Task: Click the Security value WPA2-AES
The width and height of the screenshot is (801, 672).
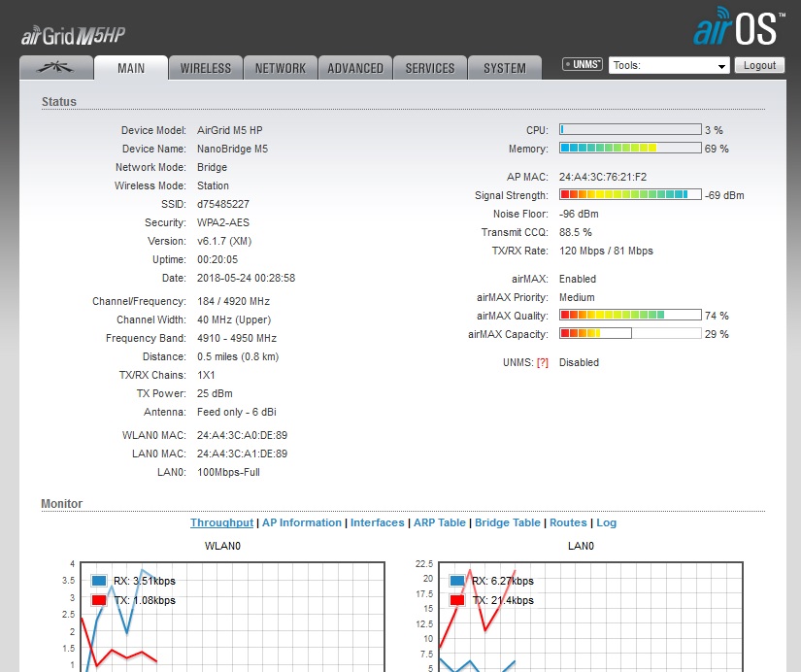Action: tap(223, 222)
